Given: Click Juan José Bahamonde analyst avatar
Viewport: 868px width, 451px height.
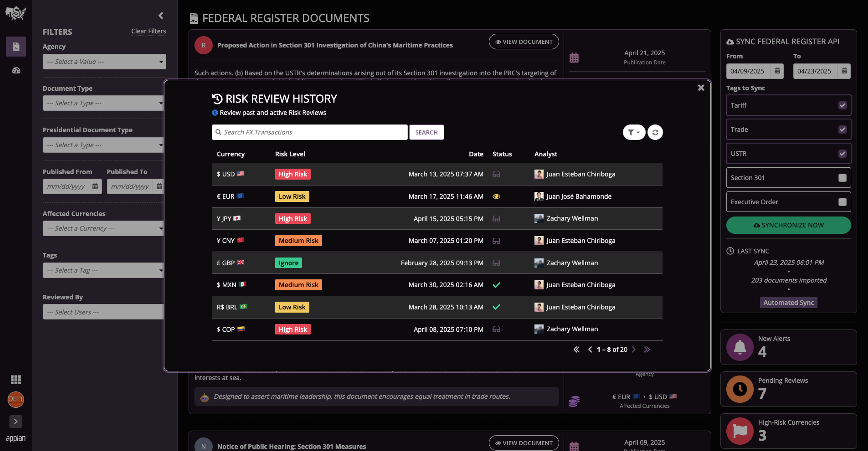Looking at the screenshot, I should click(x=538, y=196).
